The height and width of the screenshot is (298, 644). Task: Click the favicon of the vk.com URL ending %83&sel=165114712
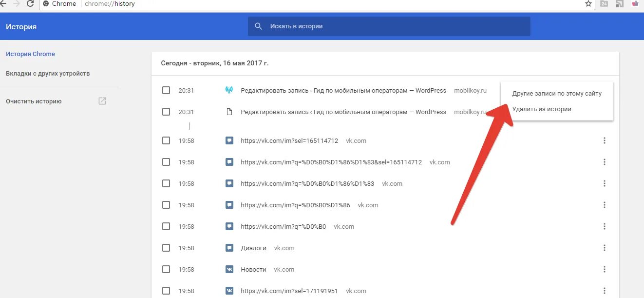[229, 162]
